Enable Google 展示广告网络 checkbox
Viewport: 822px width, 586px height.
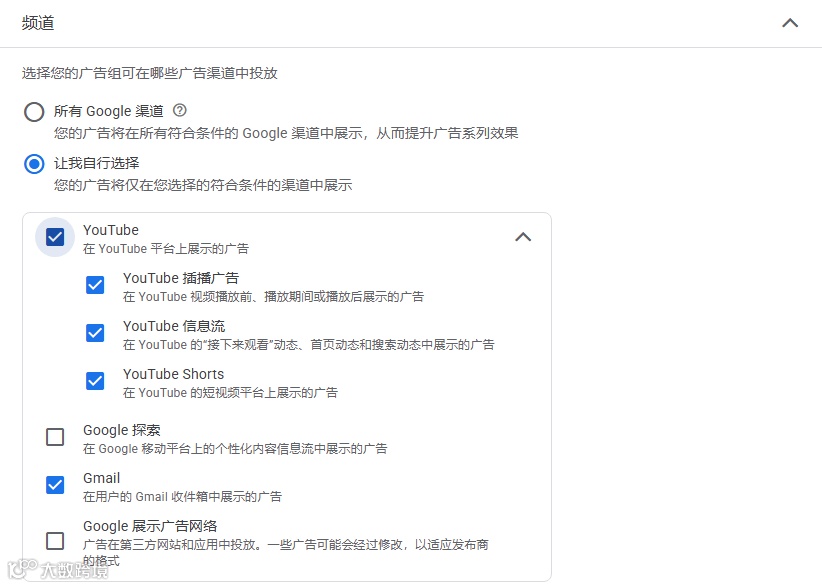tap(55, 540)
